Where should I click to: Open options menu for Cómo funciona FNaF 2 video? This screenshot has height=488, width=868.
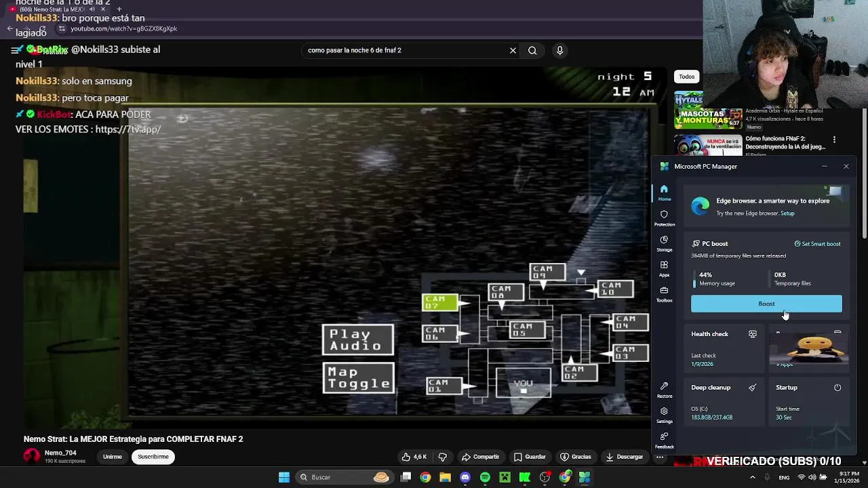coord(834,140)
